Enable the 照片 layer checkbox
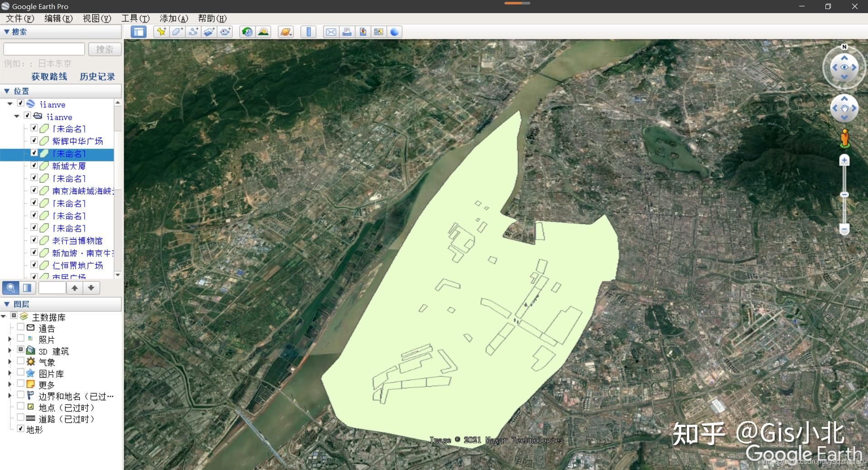Viewport: 868px width, 470px height. [20, 338]
